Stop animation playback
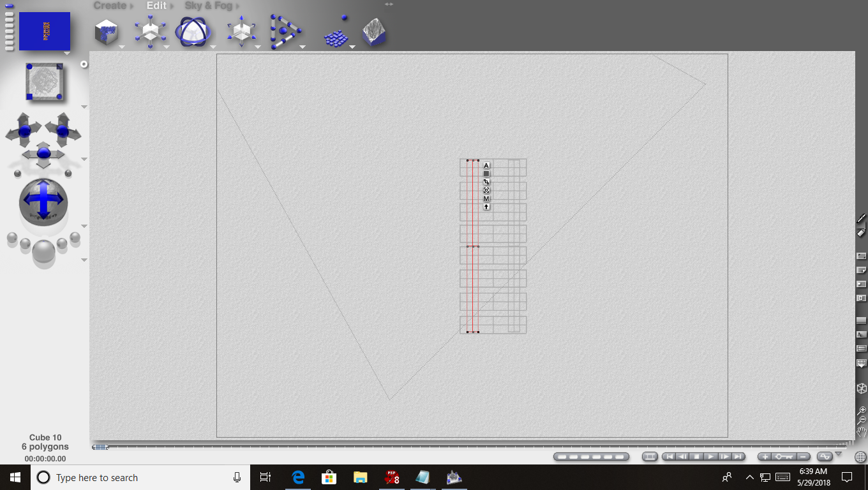This screenshot has width=868, height=490. (697, 457)
